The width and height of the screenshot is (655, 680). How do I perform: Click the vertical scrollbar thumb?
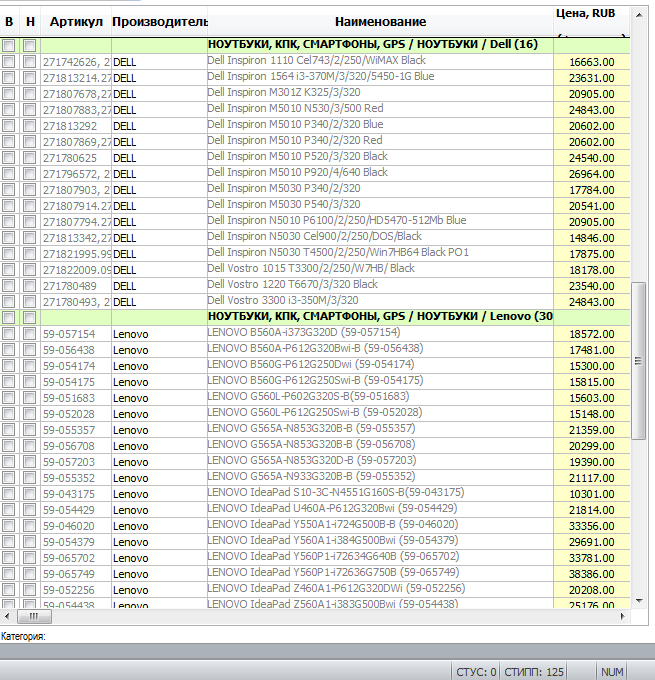click(638, 361)
